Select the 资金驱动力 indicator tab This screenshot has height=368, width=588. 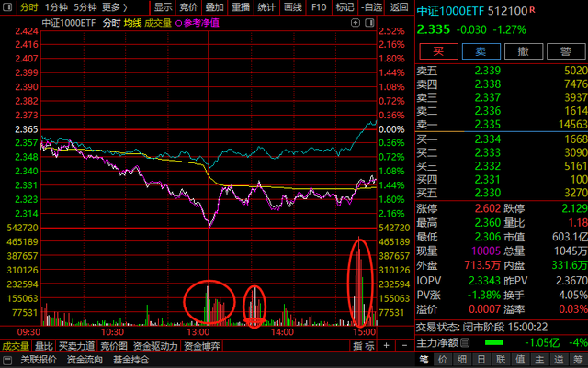(x=155, y=346)
